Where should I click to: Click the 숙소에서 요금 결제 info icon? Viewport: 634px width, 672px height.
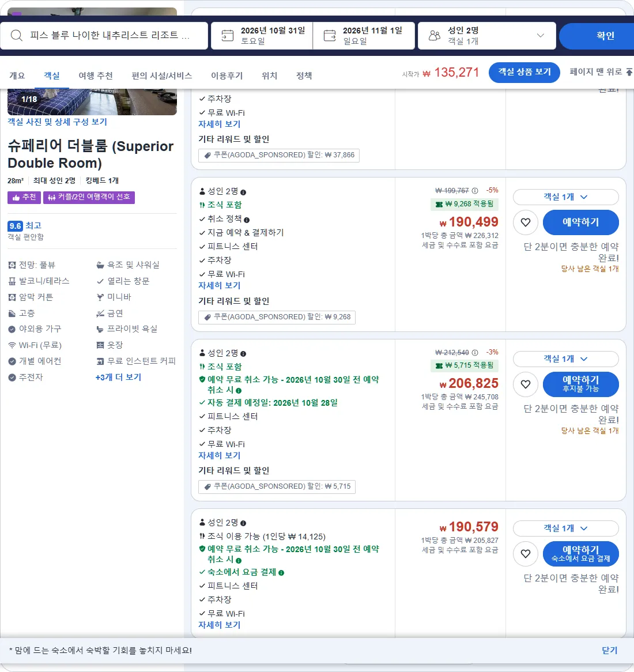coord(281,573)
